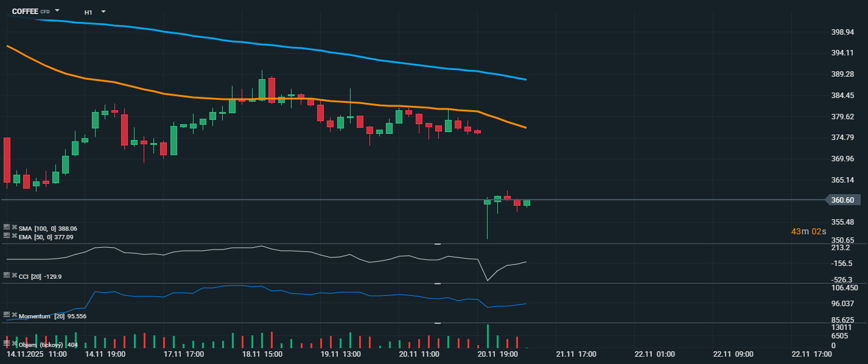Click the 360.60 current price label
The image size is (868, 364).
click(x=842, y=200)
